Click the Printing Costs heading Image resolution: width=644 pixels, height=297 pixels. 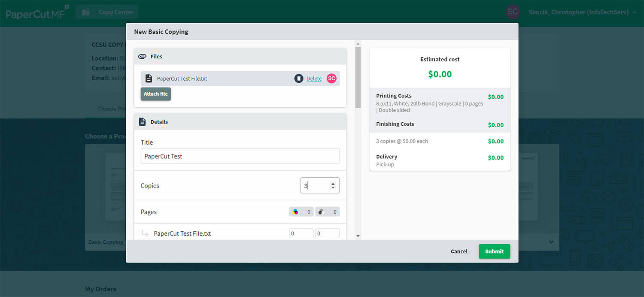pyautogui.click(x=394, y=96)
